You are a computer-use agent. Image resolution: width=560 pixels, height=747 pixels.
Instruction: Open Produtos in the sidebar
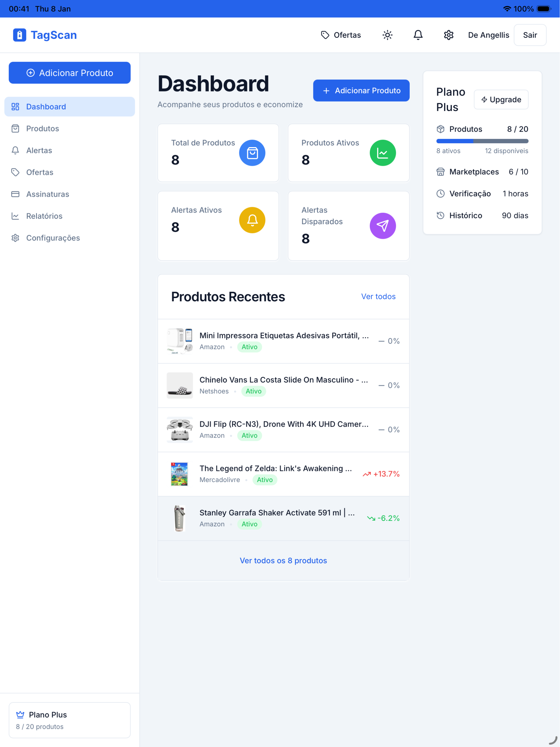pos(69,129)
